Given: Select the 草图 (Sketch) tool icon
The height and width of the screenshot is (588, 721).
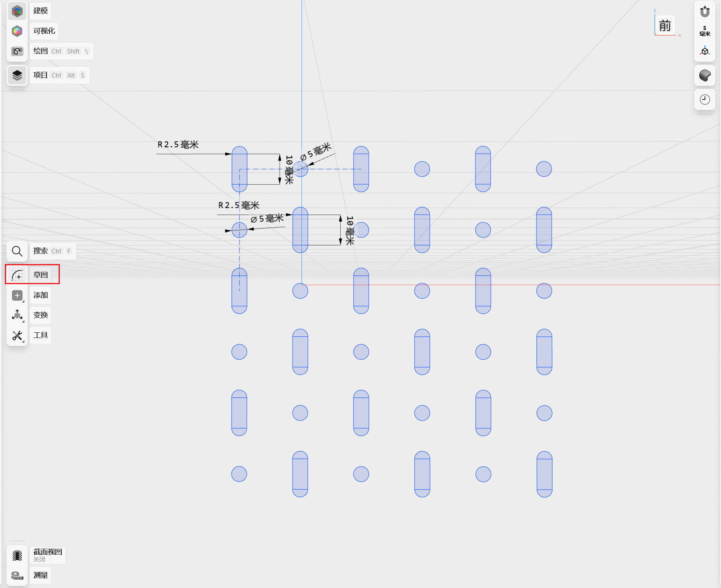Looking at the screenshot, I should coord(17,275).
